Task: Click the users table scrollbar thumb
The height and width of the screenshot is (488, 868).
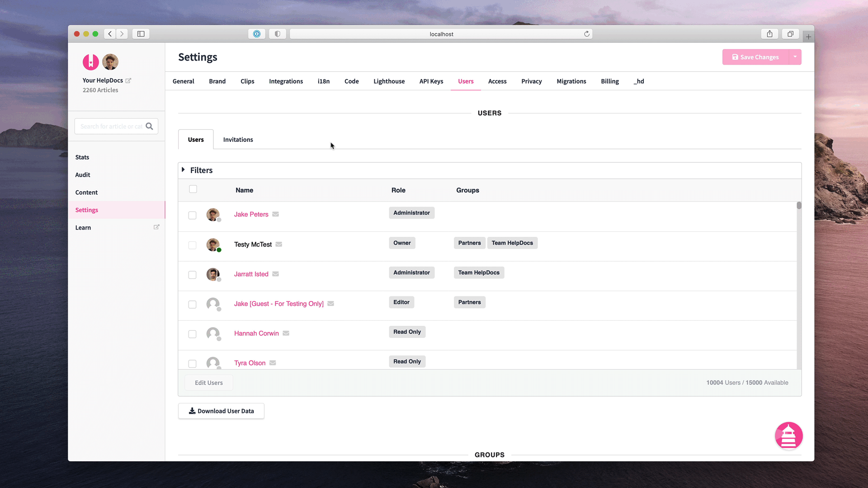Action: pyautogui.click(x=799, y=206)
